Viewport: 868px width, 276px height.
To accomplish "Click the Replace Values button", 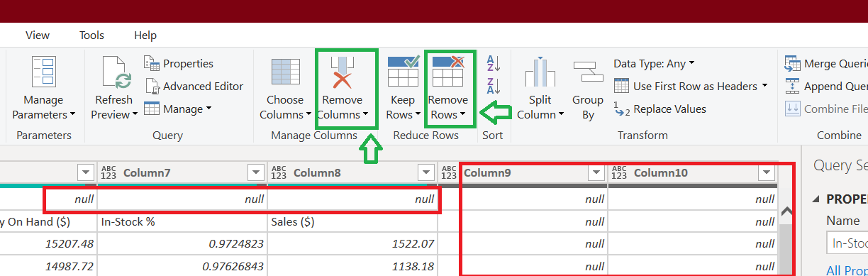I will (660, 109).
